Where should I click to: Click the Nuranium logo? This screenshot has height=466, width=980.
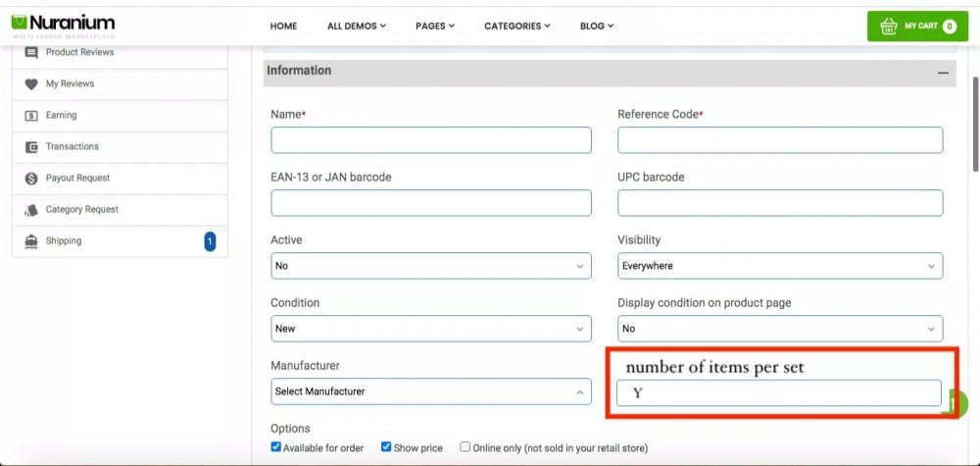tap(64, 25)
